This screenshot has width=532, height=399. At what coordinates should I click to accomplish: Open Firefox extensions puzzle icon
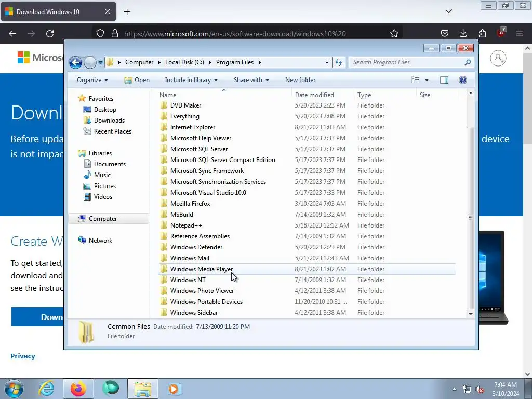click(482, 33)
